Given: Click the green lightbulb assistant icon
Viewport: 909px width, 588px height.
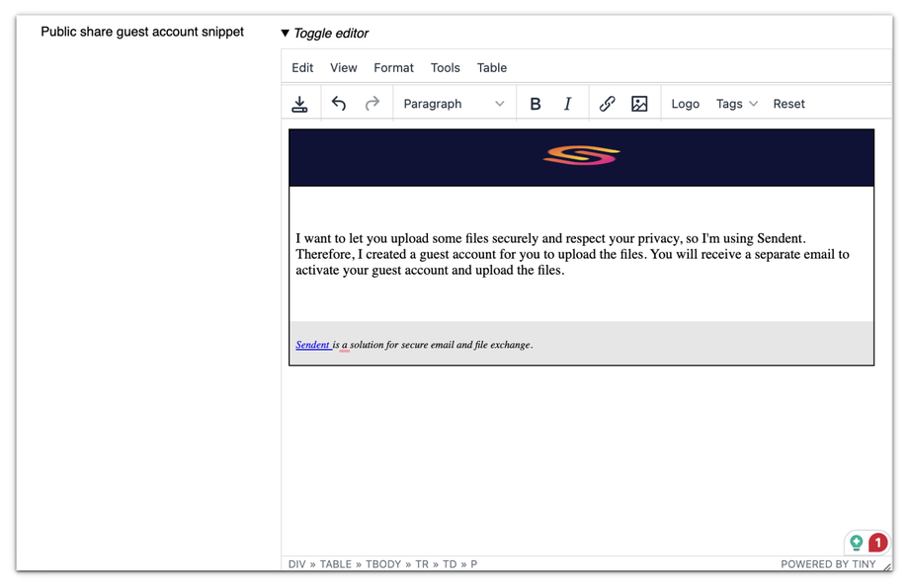Looking at the screenshot, I should (857, 543).
